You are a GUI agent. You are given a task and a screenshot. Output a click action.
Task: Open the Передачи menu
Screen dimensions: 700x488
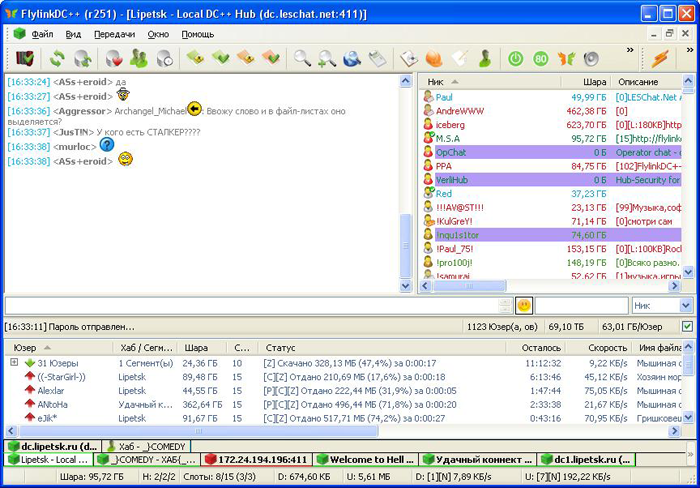pyautogui.click(x=114, y=34)
